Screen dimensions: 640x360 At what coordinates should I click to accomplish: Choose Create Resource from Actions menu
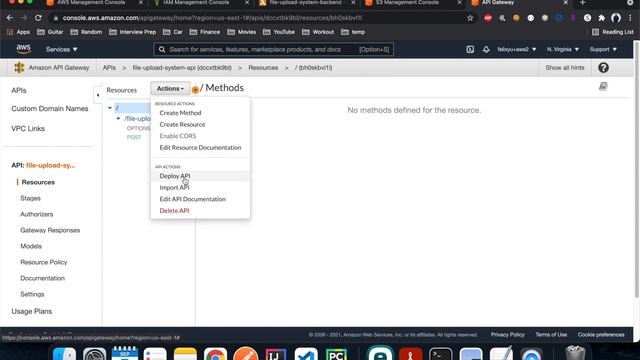182,124
